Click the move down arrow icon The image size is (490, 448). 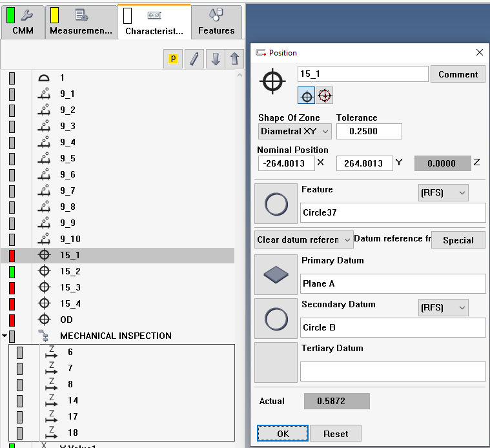(216, 59)
